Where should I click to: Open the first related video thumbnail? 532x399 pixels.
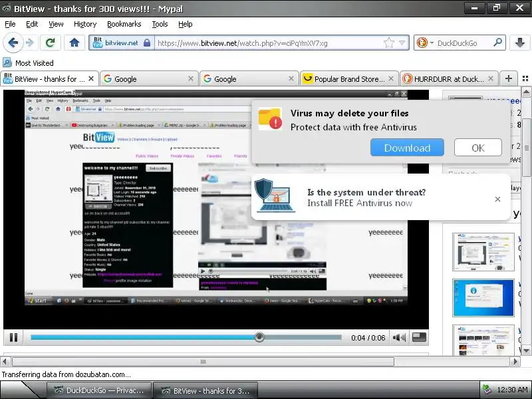(483, 252)
